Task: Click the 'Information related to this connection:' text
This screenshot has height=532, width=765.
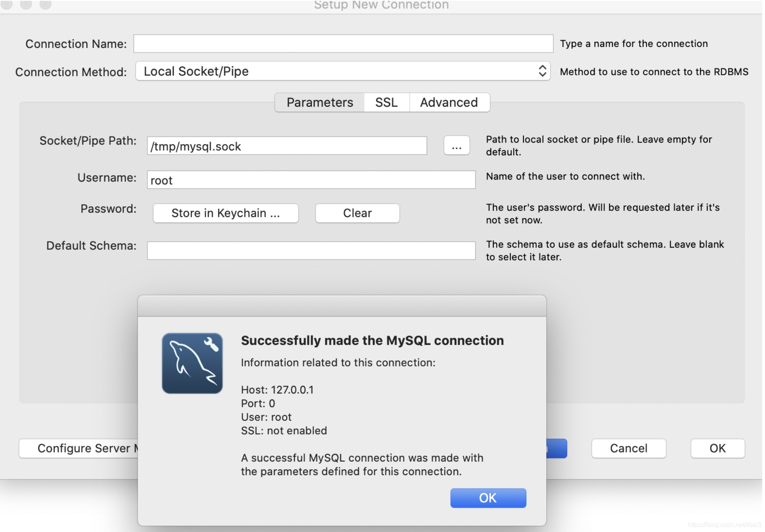Action: point(338,363)
